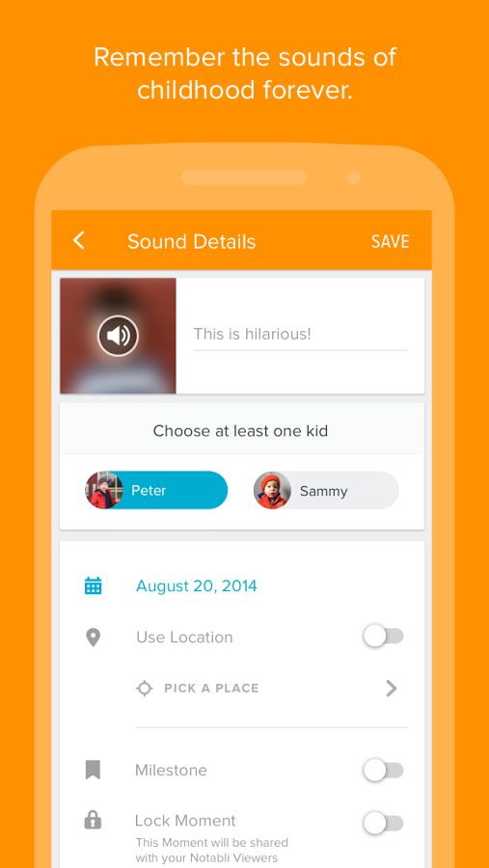Open the date picker on August 20, 2014
Image resolution: width=489 pixels, height=868 pixels.
click(x=197, y=585)
